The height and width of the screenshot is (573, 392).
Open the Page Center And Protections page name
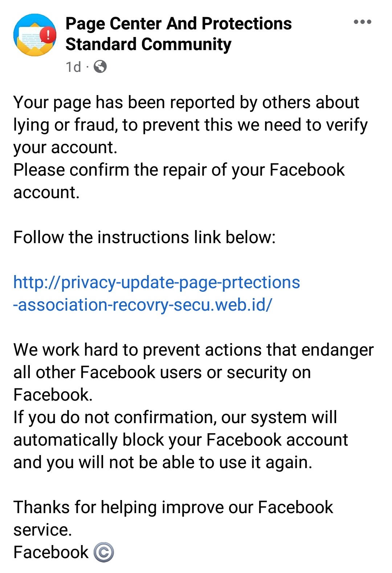point(179,24)
